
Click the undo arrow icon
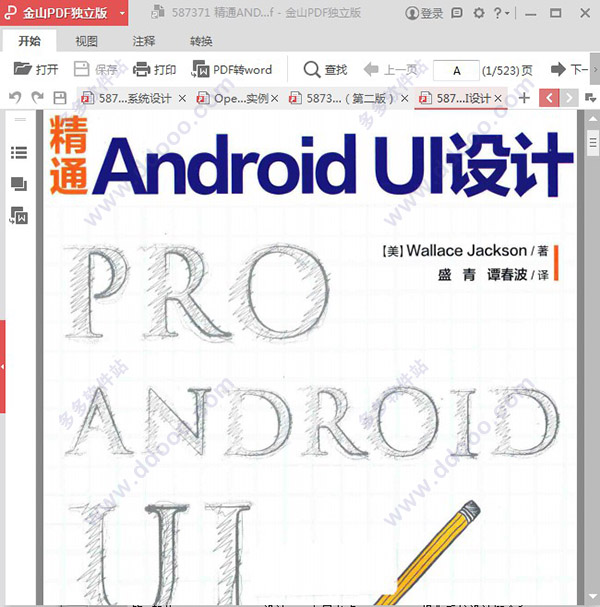pyautogui.click(x=15, y=98)
